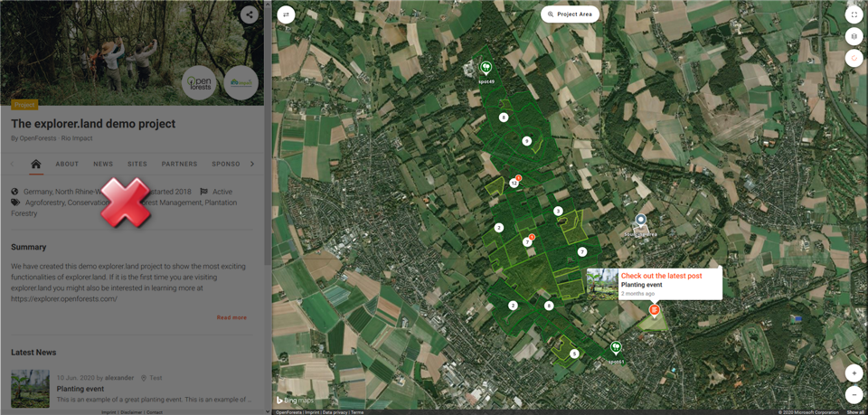
Task: Click the author name alexander
Action: coord(119,378)
